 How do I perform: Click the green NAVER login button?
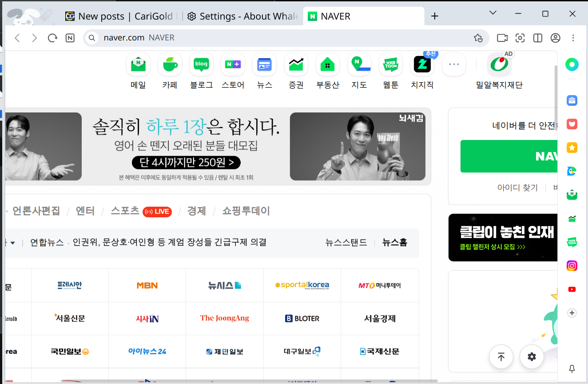509,156
